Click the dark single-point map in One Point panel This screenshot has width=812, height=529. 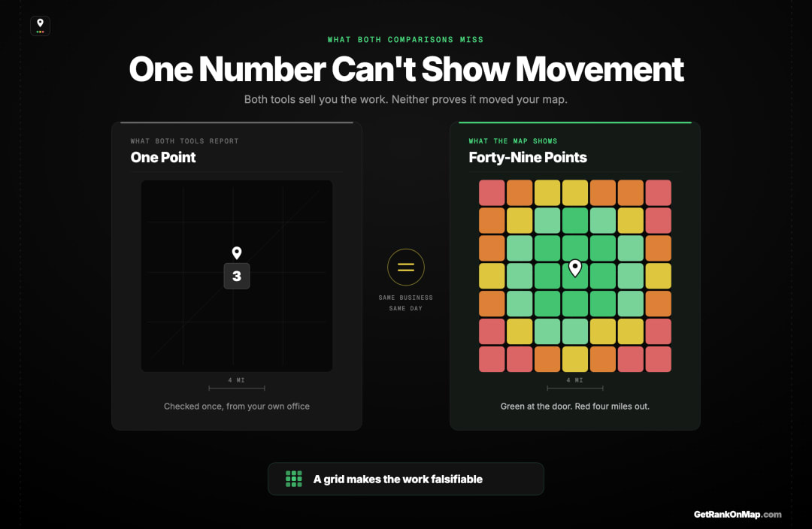[x=237, y=276]
